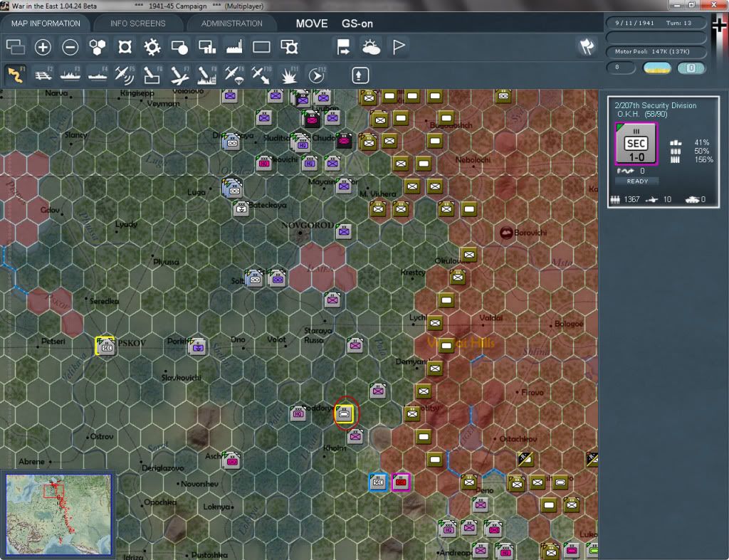Select Air recon F5 plane icon
The width and height of the screenshot is (729, 560).
[x=125, y=75]
